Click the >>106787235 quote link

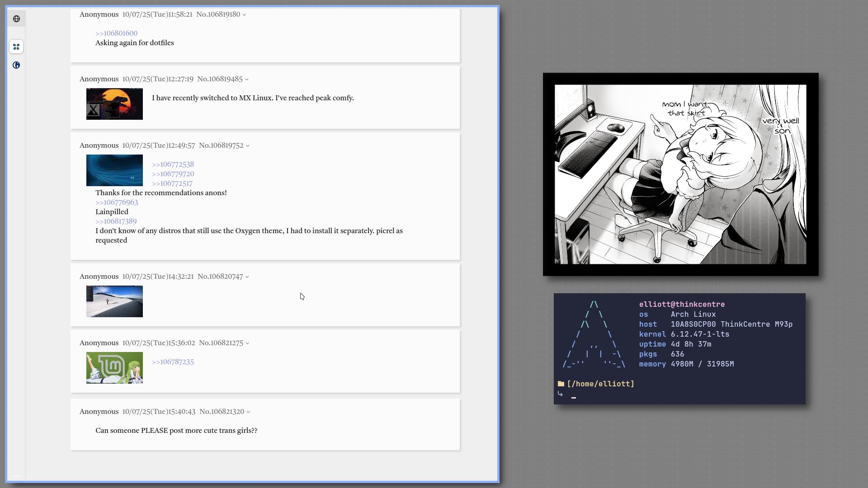[173, 362]
